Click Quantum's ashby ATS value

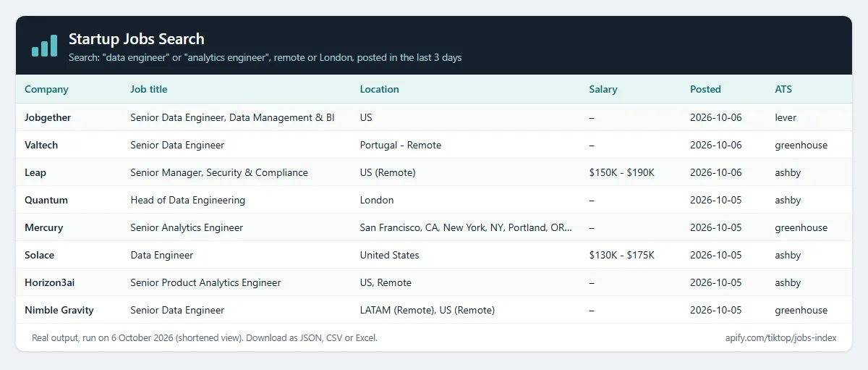[x=788, y=200]
